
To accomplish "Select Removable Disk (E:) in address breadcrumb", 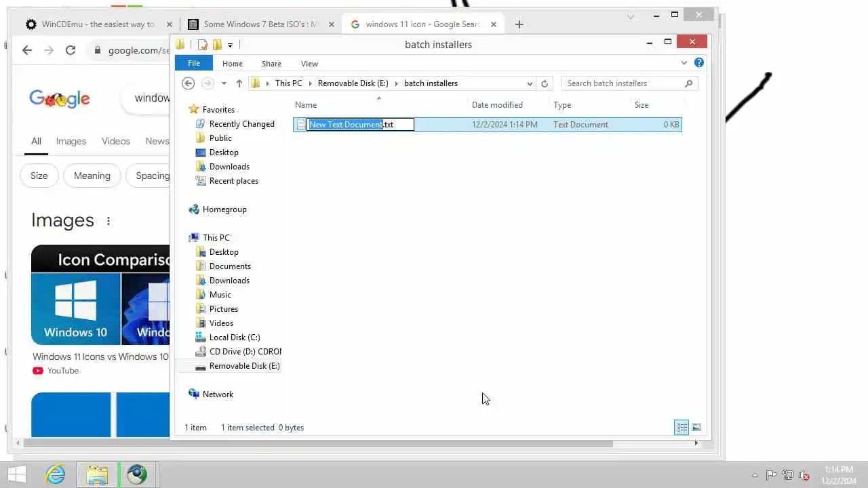I will 353,83.
